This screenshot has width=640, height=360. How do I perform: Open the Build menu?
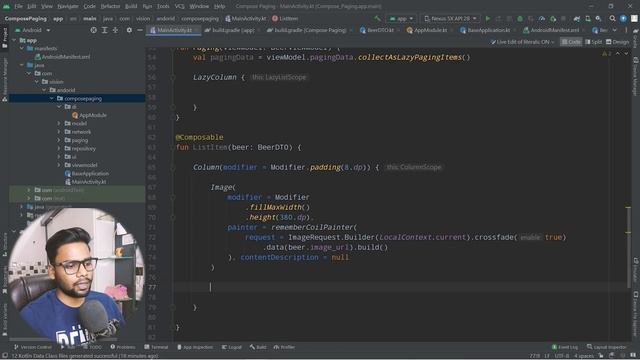pos(131,6)
